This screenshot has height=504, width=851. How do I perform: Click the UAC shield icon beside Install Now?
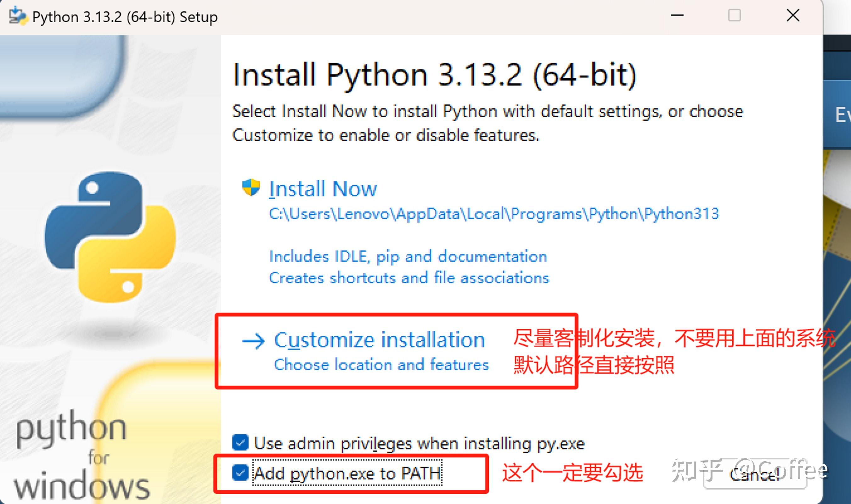coord(251,188)
